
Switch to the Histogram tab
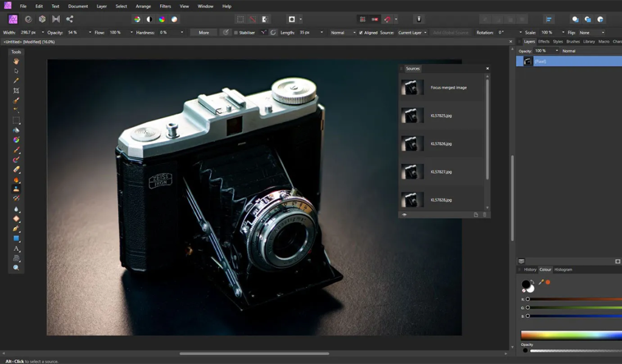pyautogui.click(x=563, y=270)
